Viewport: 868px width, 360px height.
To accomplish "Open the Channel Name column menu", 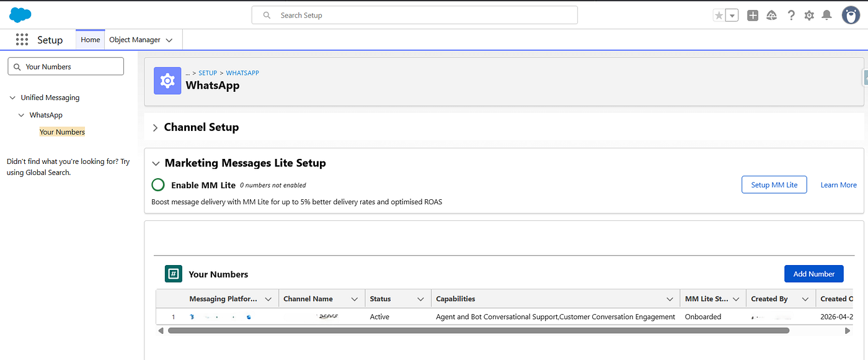I will click(354, 299).
